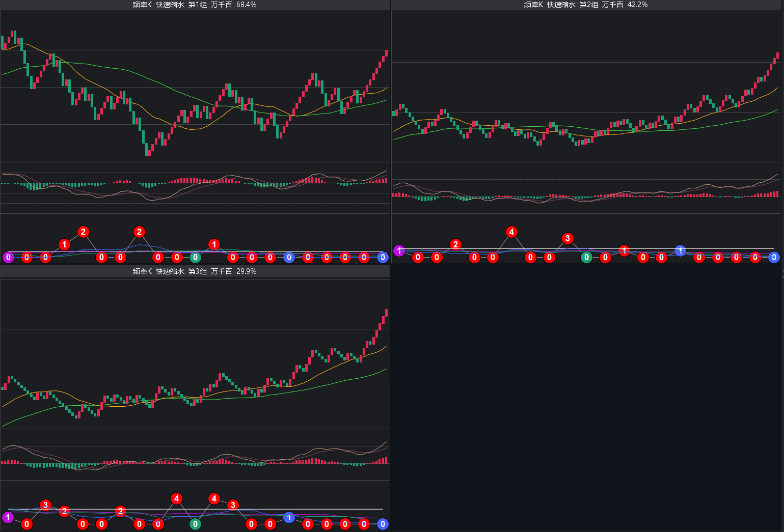This screenshot has width=784, height=532.
Task: Click red marker 2 in group 2 chart
Action: (x=455, y=244)
